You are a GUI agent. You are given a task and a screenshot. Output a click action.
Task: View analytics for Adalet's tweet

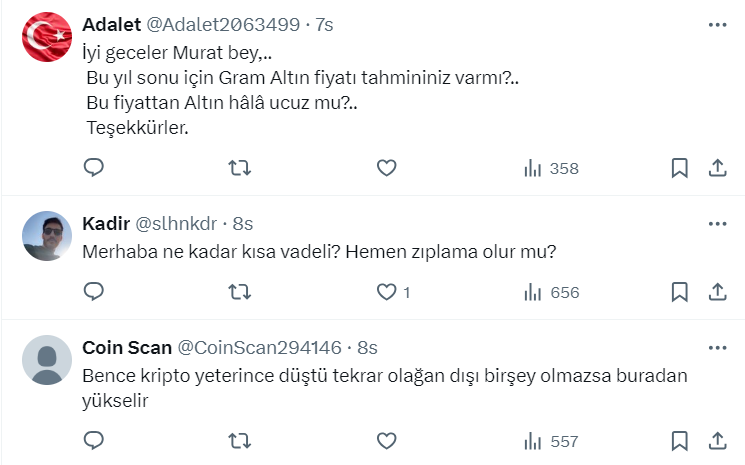(551, 168)
